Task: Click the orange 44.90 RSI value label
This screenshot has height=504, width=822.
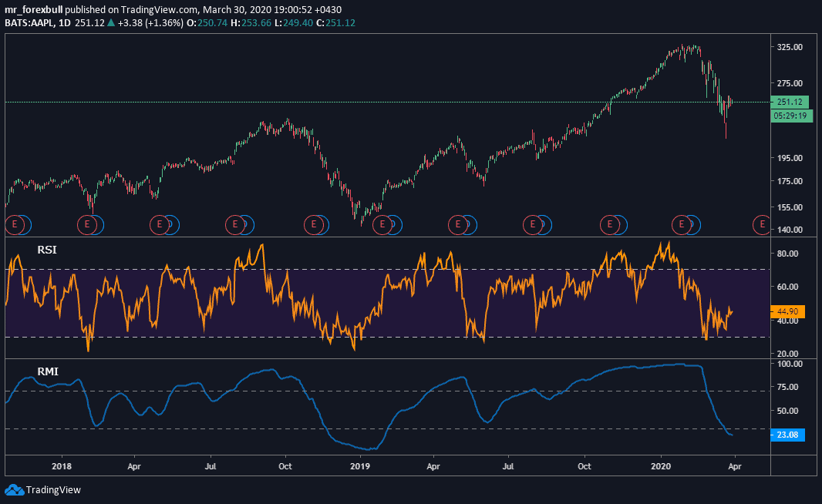Action: (787, 312)
